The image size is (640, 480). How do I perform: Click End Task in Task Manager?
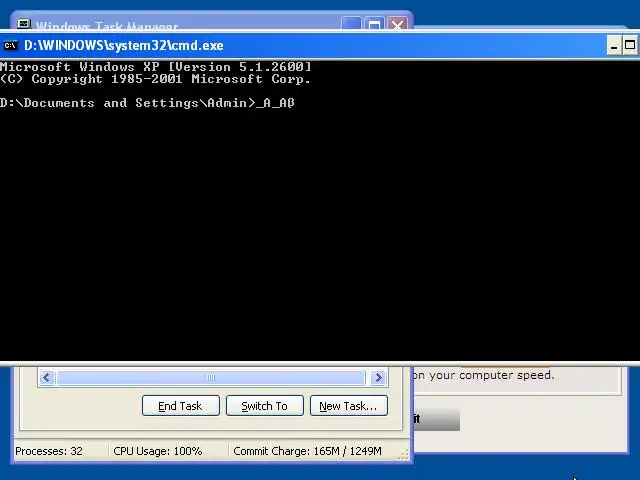coord(180,406)
